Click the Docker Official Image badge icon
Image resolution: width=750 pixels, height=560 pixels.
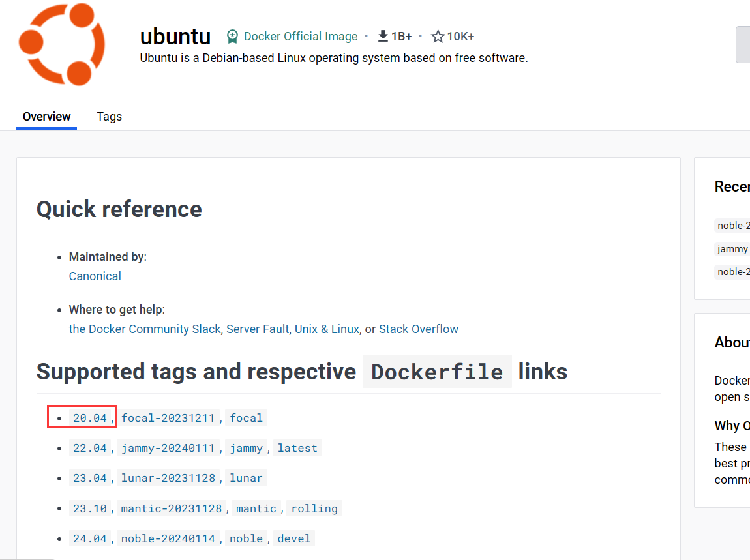[x=232, y=37]
